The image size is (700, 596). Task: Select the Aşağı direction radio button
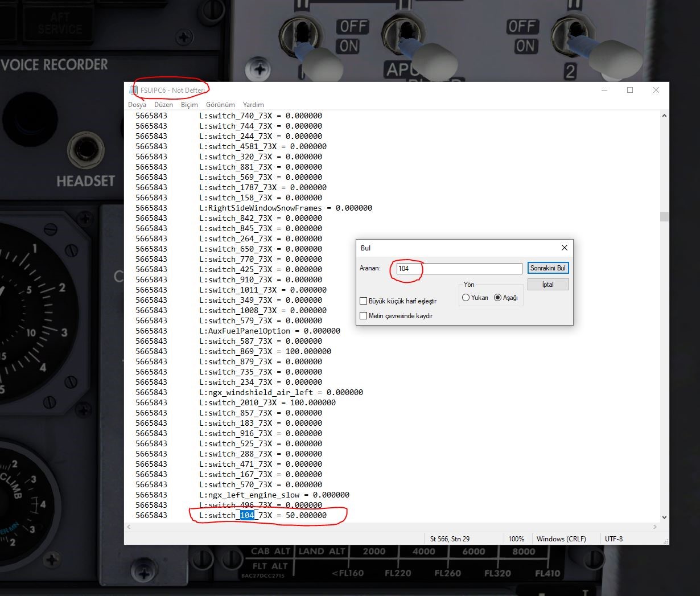(x=506, y=298)
